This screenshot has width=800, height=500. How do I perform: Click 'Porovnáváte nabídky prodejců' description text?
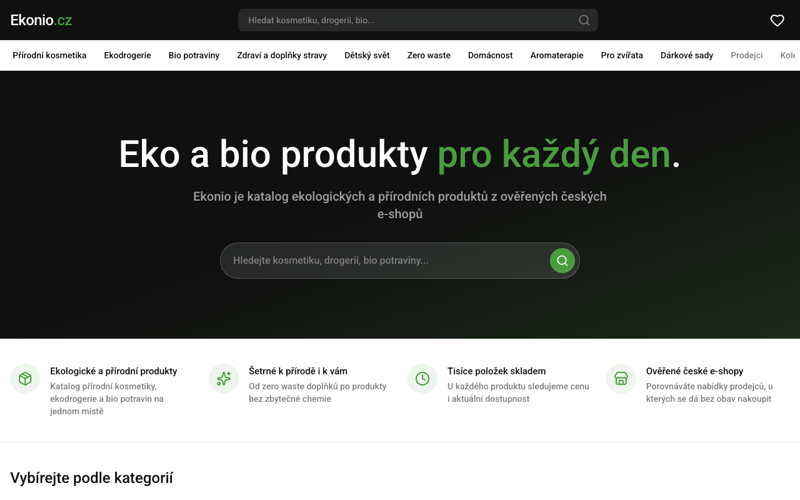click(x=709, y=392)
